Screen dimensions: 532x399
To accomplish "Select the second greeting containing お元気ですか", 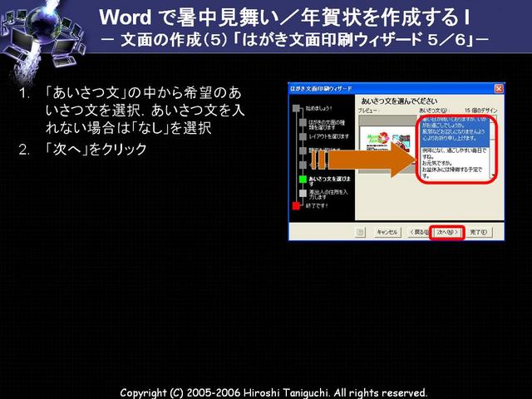I will [454, 163].
